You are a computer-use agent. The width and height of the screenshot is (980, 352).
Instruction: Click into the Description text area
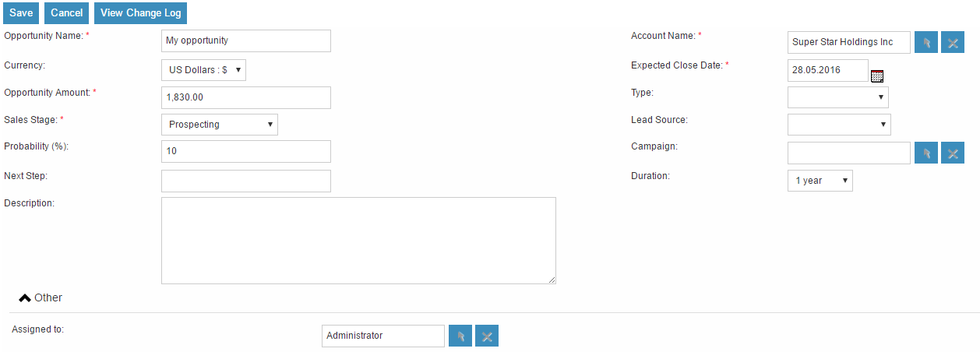358,241
